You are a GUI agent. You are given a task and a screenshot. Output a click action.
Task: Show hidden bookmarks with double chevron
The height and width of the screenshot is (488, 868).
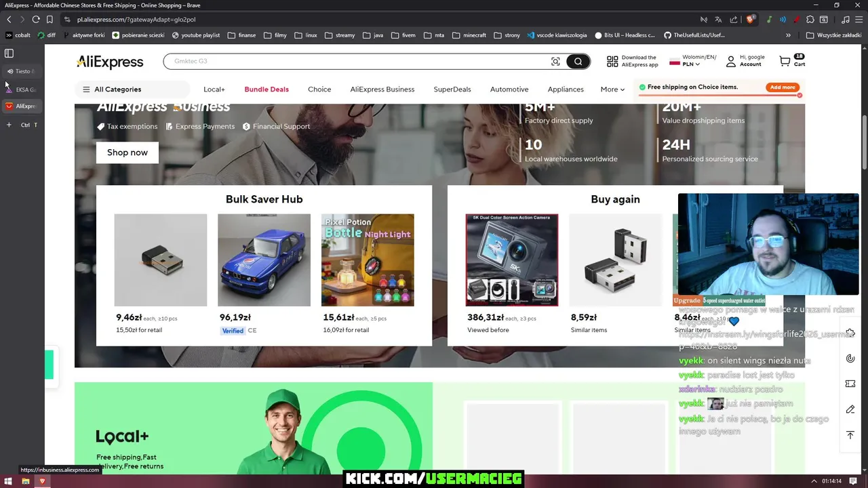tap(788, 35)
